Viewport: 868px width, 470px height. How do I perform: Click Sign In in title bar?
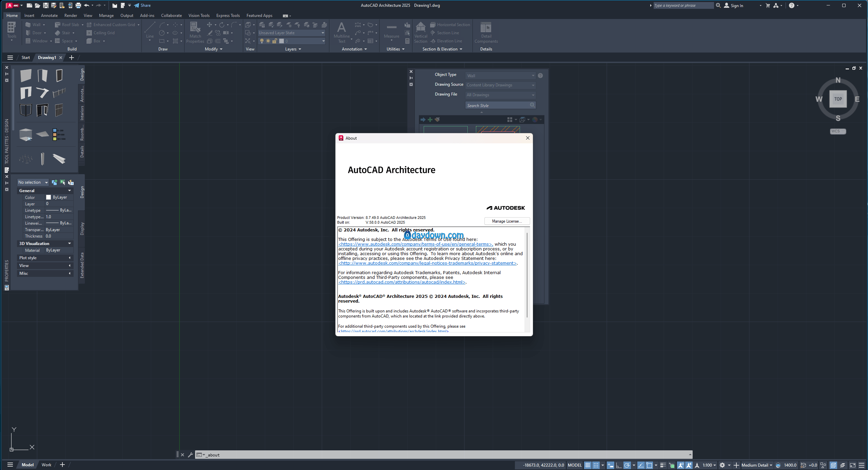[734, 5]
